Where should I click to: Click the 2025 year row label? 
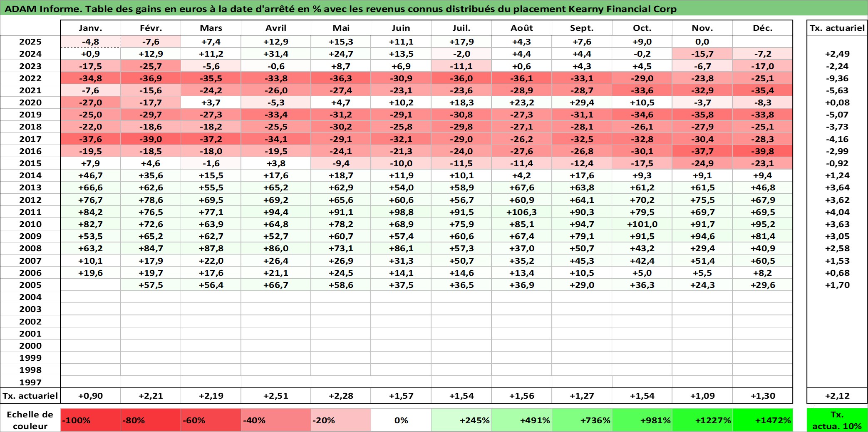tap(30, 42)
